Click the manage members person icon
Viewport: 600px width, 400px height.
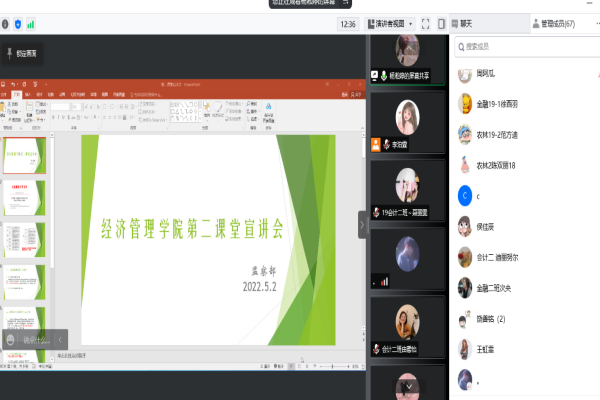coord(534,23)
